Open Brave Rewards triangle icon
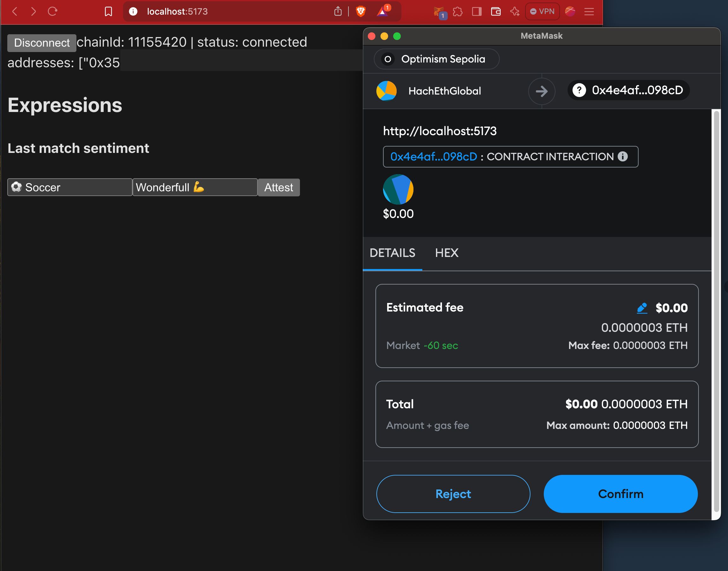Viewport: 728px width, 571px height. coord(382,12)
